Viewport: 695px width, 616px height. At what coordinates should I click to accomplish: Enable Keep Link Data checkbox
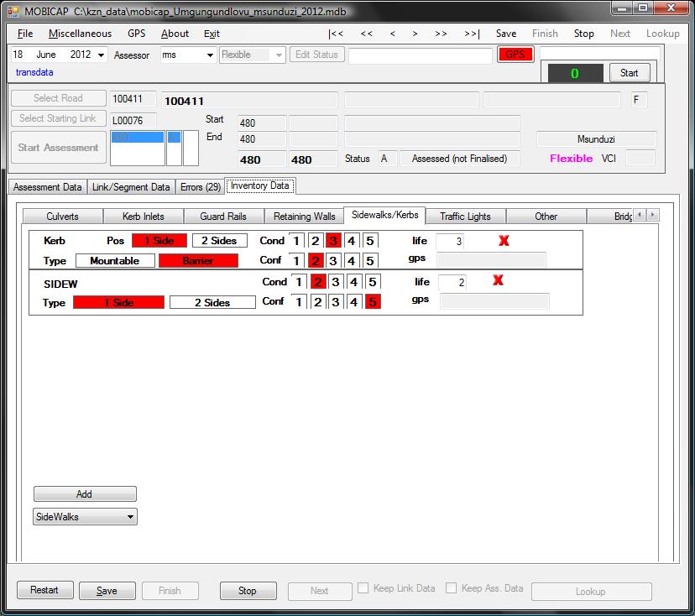[363, 589]
